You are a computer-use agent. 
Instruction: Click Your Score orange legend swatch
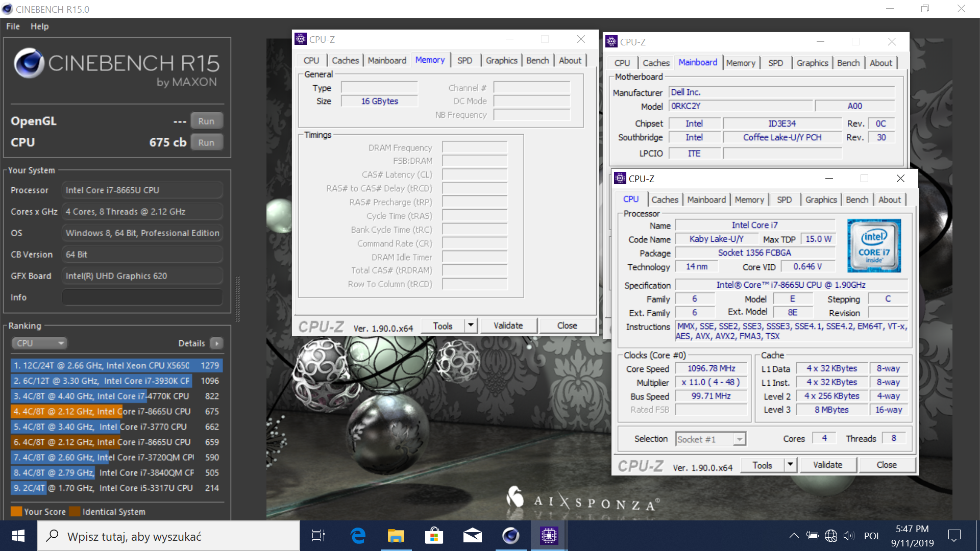pos(16,511)
